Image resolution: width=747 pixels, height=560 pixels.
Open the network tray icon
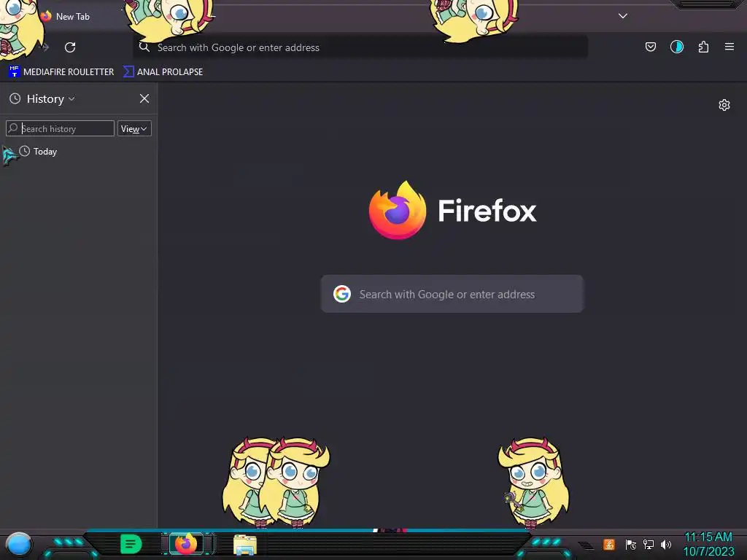pos(649,544)
